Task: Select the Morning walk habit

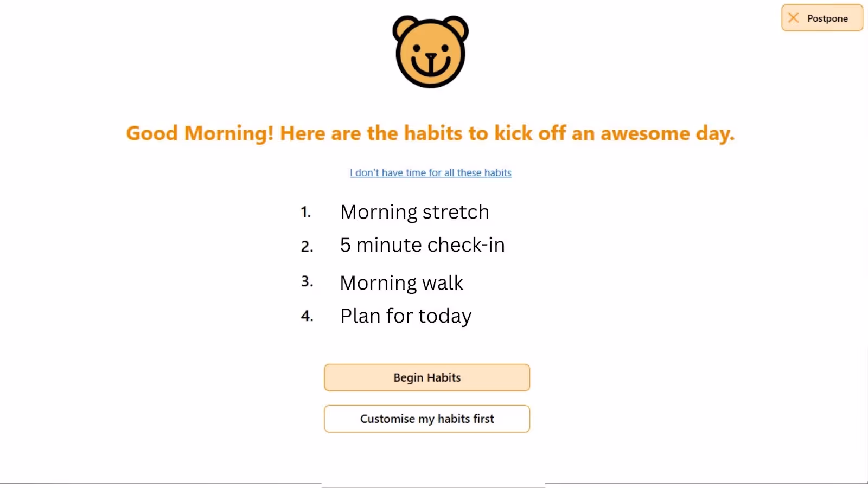Action: (x=401, y=282)
